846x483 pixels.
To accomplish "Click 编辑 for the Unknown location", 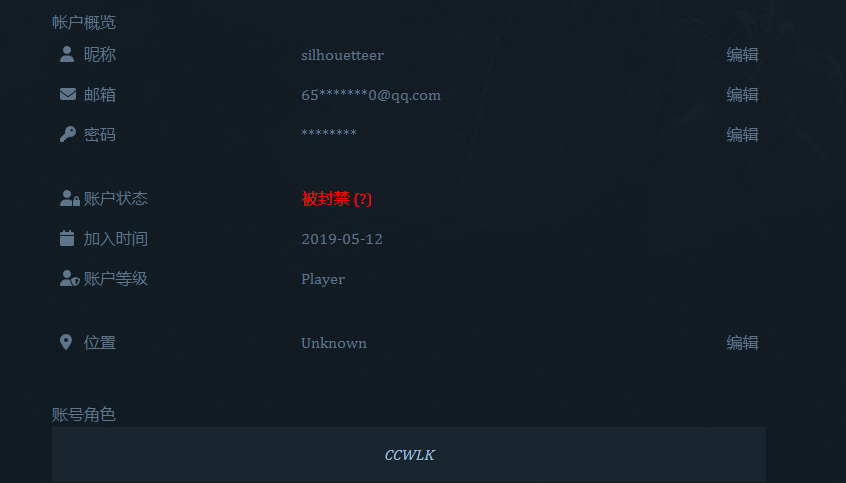I will (742, 343).
